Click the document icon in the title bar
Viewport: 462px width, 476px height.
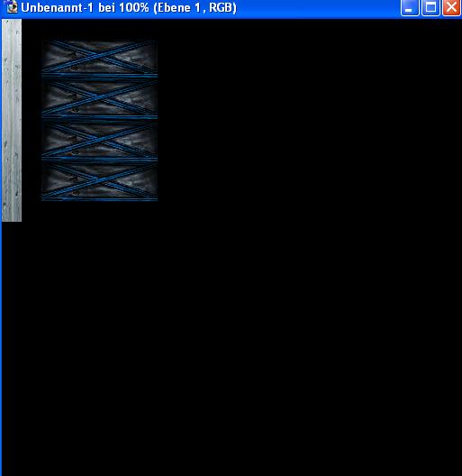[x=12, y=6]
